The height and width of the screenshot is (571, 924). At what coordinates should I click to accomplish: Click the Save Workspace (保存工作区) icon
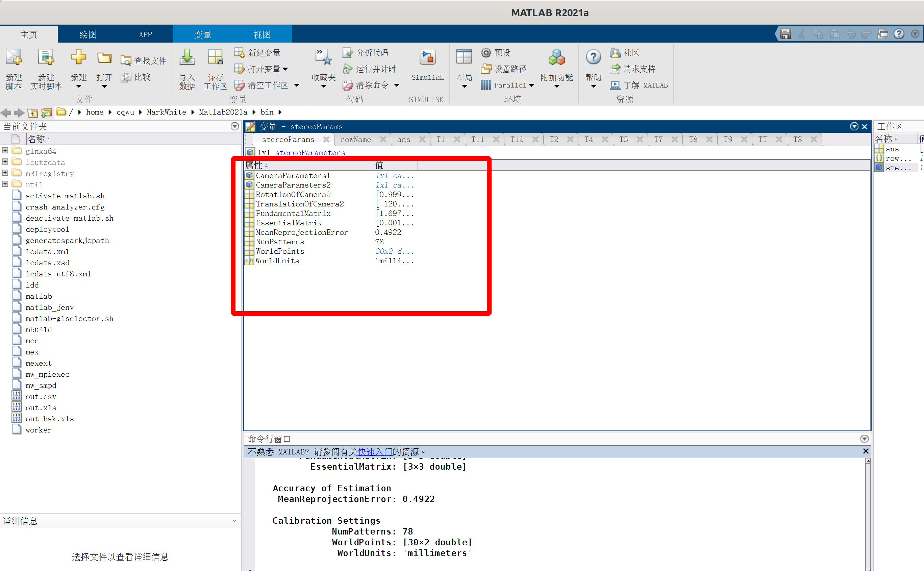pyautogui.click(x=215, y=57)
